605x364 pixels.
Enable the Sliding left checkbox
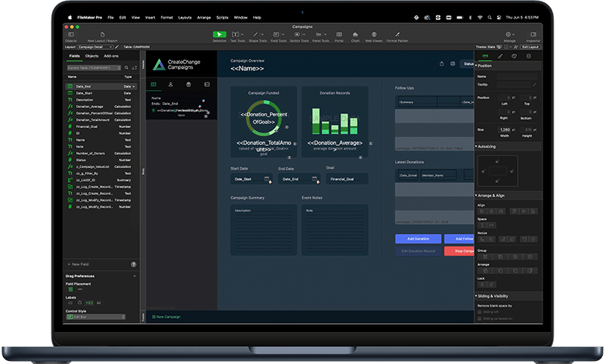click(x=480, y=313)
